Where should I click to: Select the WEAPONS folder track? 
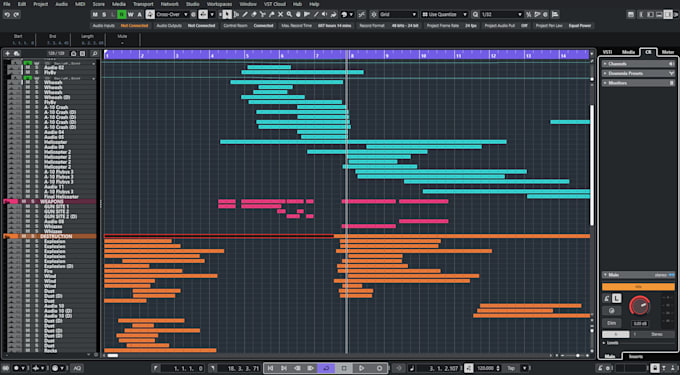click(50, 202)
